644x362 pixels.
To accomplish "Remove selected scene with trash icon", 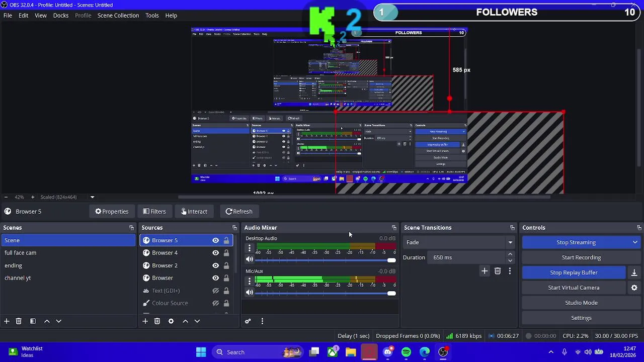I will [19, 321].
